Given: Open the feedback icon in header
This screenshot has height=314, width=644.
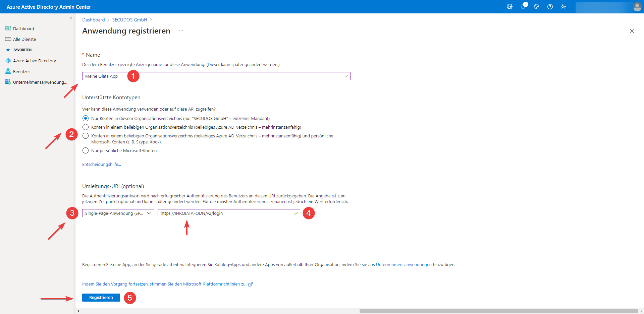Looking at the screenshot, I should (x=563, y=7).
